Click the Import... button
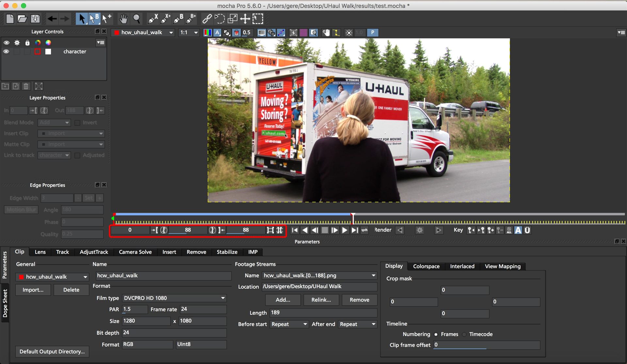Viewport: 627px width, 364px height. [x=33, y=290]
